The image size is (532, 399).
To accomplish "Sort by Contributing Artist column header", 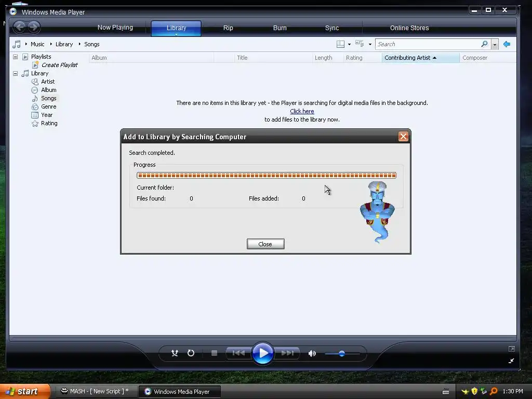I will (420, 58).
